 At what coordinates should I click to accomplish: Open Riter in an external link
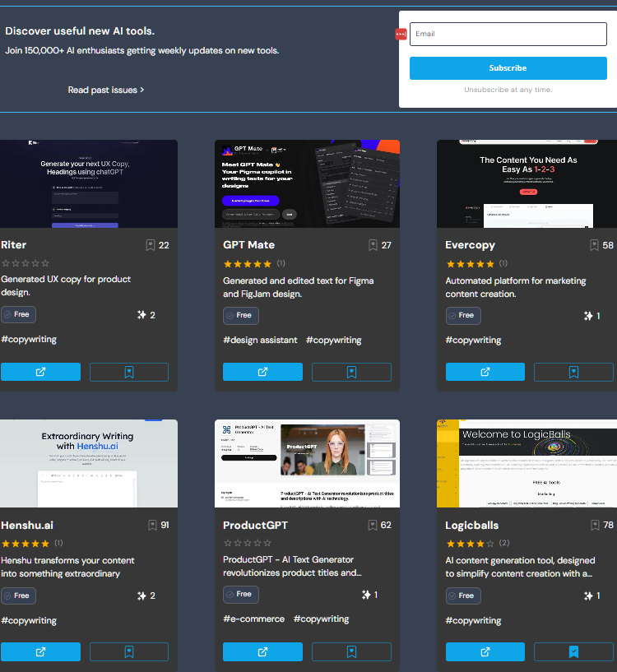coord(40,372)
